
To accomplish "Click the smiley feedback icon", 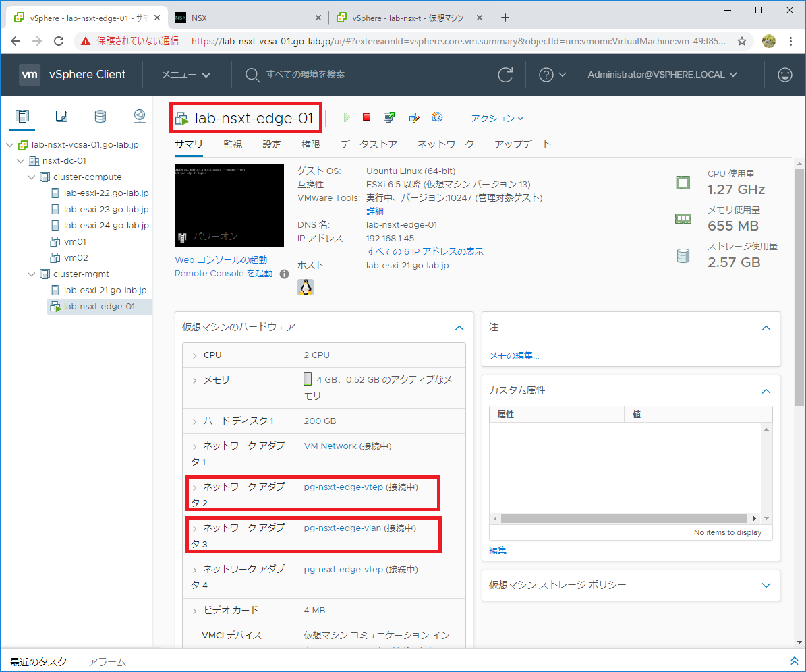I will [784, 75].
